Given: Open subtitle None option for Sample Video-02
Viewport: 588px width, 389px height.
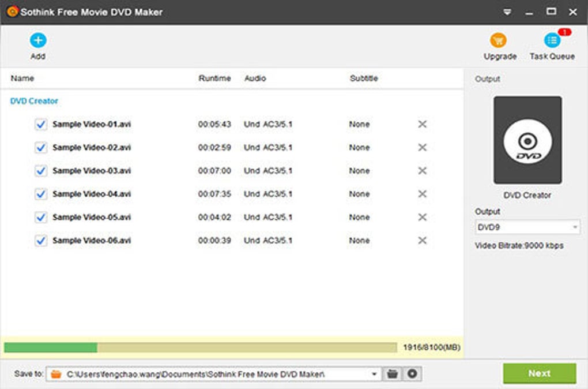Looking at the screenshot, I should 359,148.
